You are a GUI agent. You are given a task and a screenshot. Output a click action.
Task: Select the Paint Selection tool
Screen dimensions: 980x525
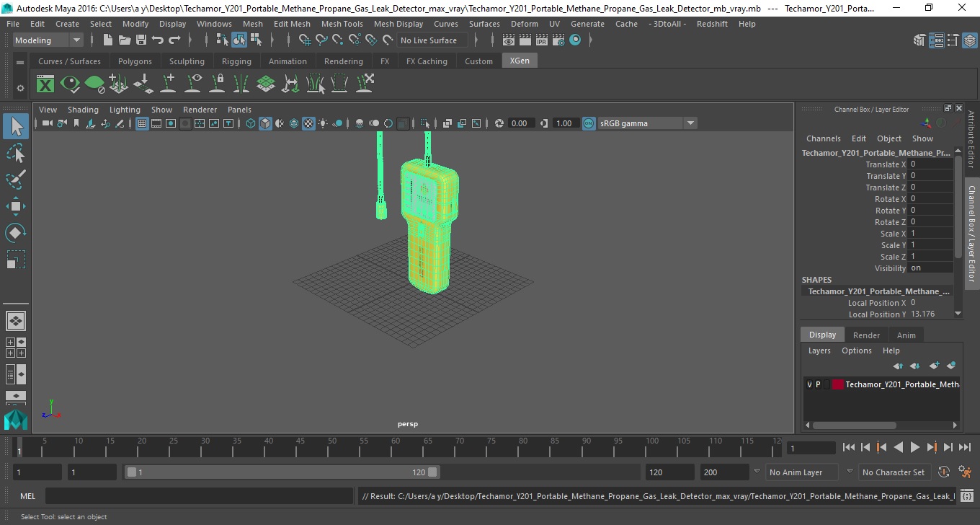pyautogui.click(x=16, y=180)
